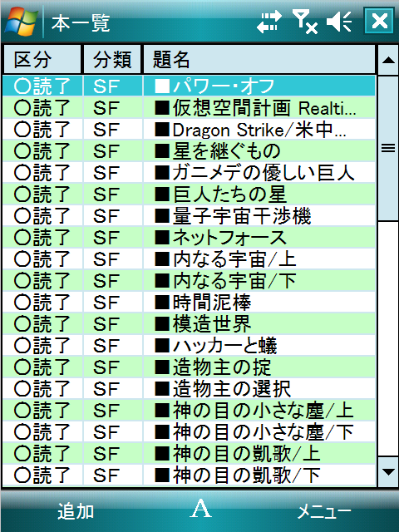The image size is (399, 532).
Task: Open volume speaker icon in title bar
Action: 339,22
